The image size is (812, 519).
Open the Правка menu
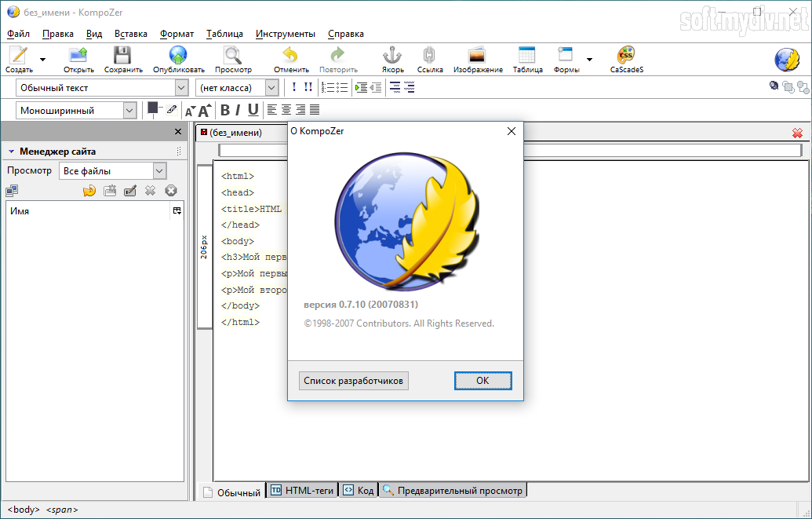point(57,34)
